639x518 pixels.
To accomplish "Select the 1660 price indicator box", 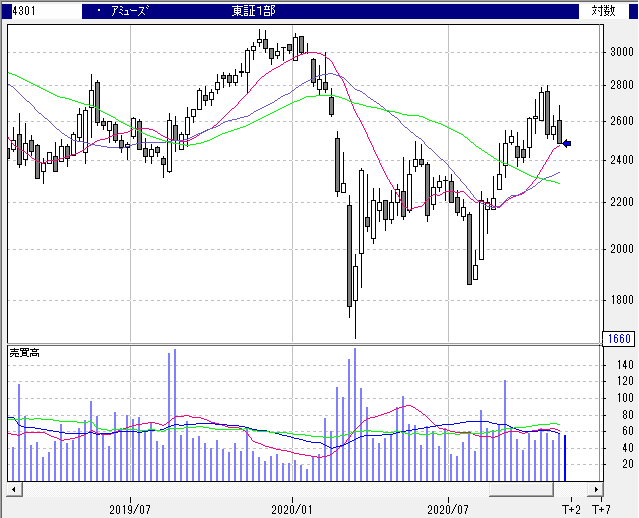I will click(x=619, y=338).
